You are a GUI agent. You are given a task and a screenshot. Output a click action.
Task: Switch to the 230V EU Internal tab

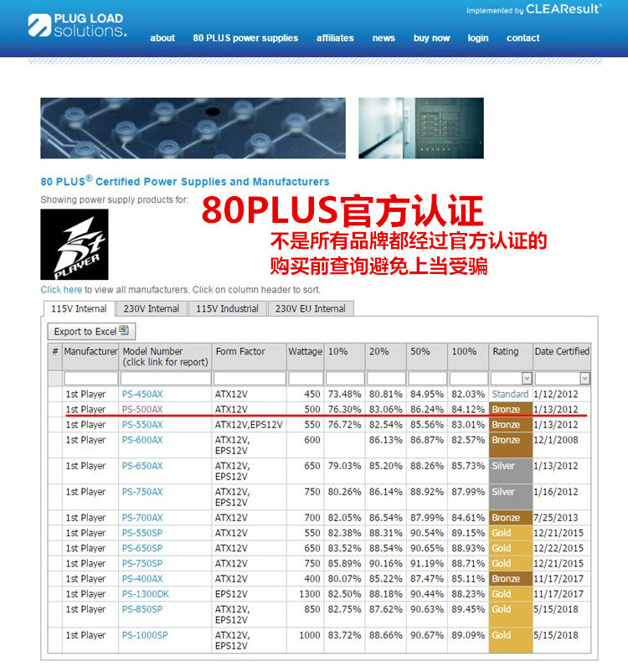(311, 308)
